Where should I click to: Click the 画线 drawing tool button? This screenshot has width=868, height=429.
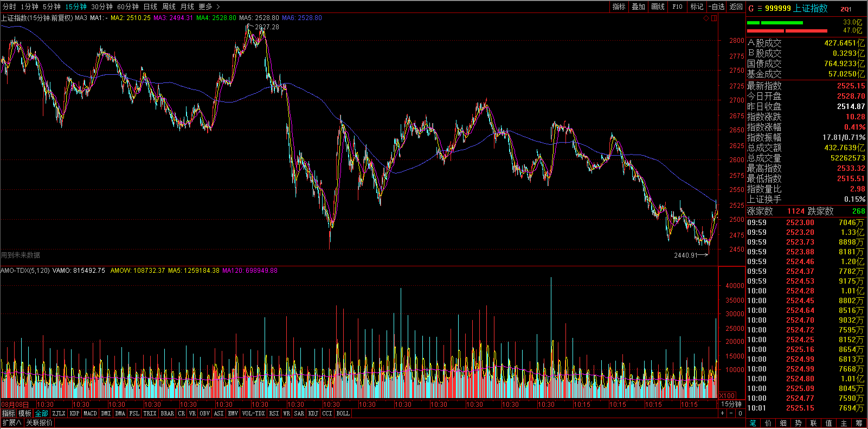tap(658, 7)
